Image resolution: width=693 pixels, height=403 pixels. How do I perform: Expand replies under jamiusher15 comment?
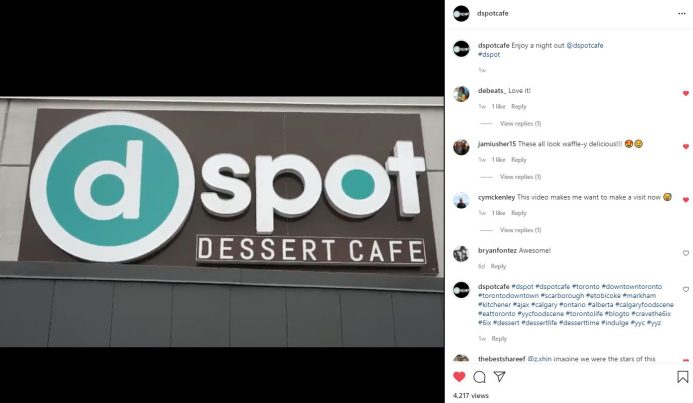point(520,177)
